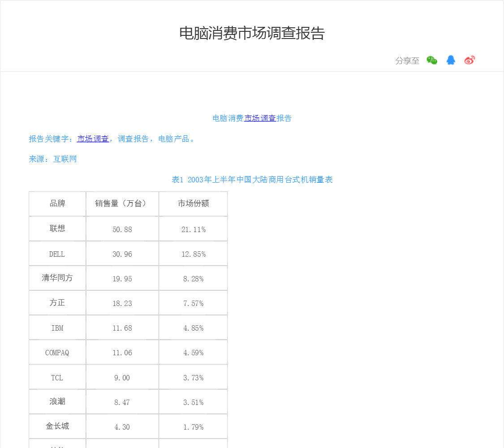This screenshot has width=504, height=448.
Task: Click the 市场份额 column header
Action: point(193,204)
